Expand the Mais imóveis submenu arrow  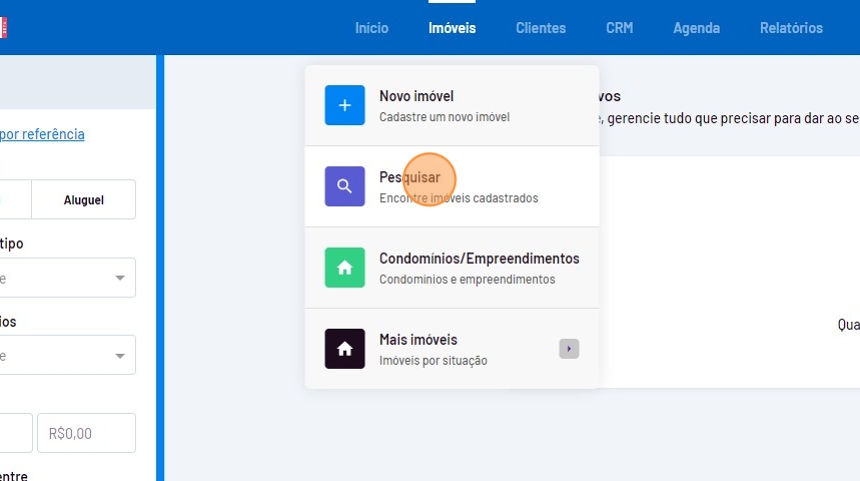tap(569, 349)
